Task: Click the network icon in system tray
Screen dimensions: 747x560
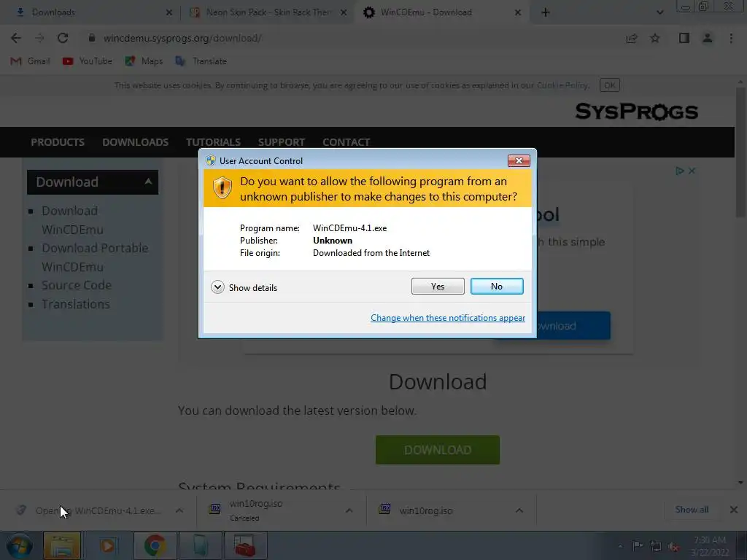Action: click(x=656, y=546)
